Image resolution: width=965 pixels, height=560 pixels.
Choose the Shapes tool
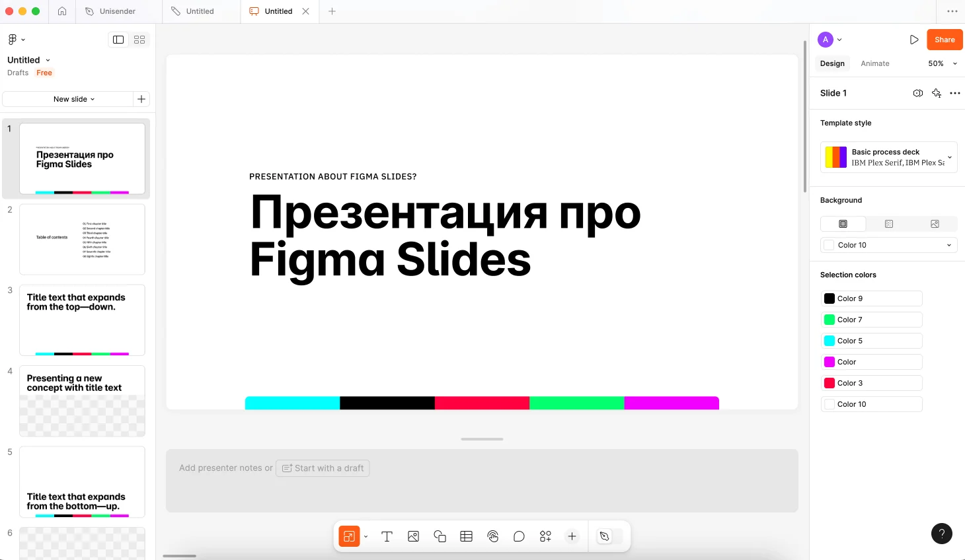440,536
